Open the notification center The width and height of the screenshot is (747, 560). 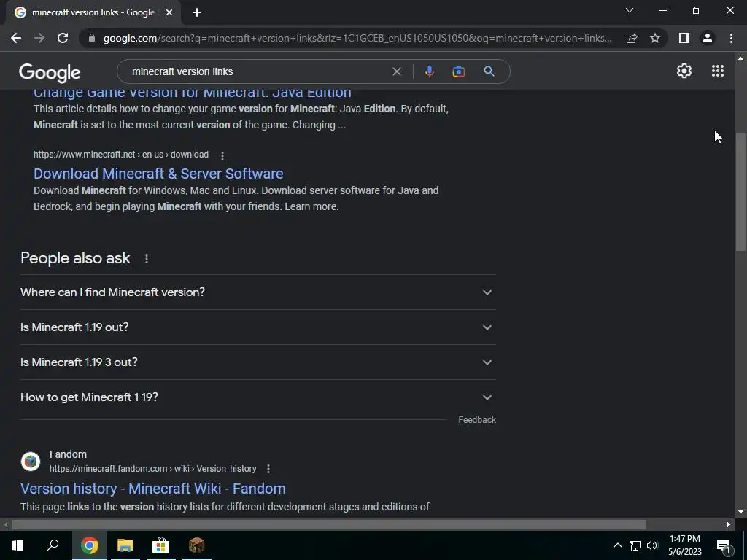click(x=724, y=545)
